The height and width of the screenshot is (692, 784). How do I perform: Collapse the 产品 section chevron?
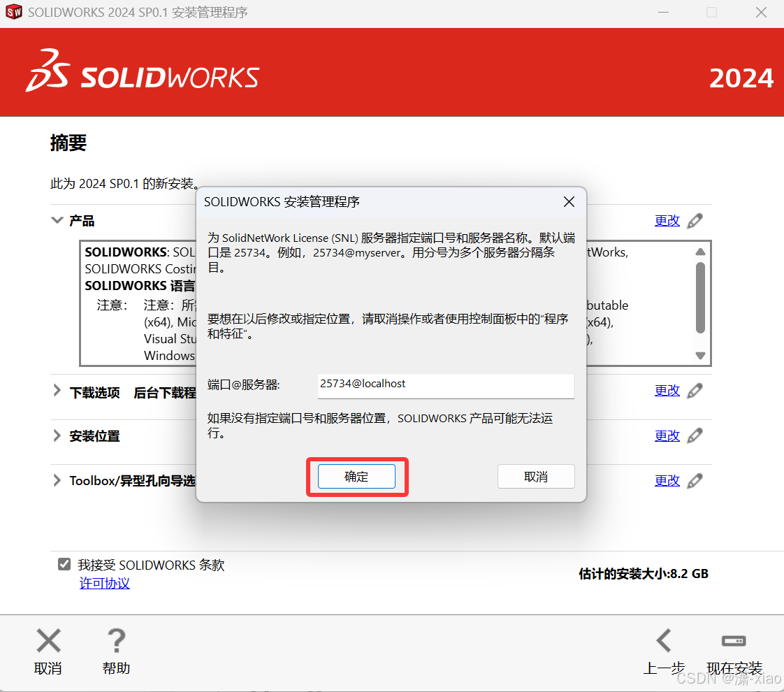click(57, 220)
